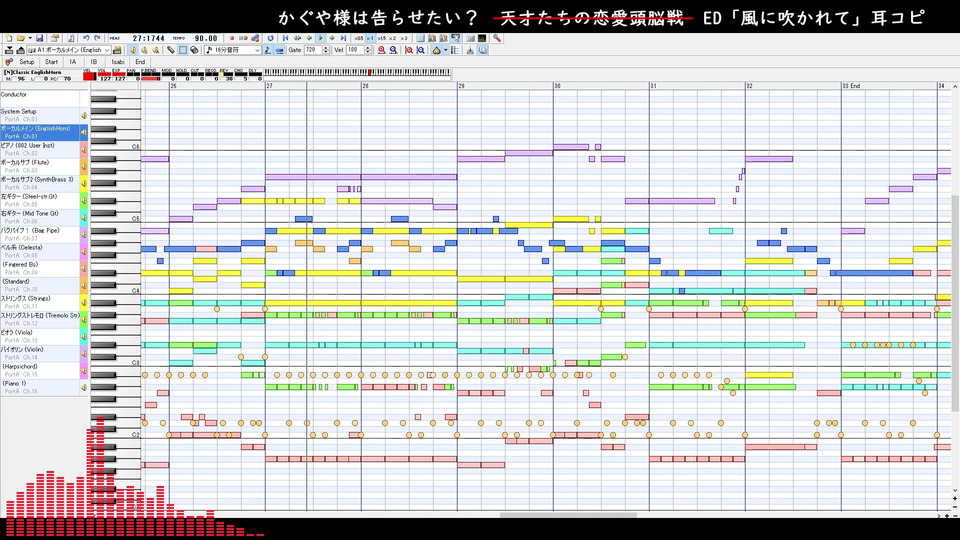Rewind playback with the double-arrow button
960x540 pixels.
pos(298,38)
